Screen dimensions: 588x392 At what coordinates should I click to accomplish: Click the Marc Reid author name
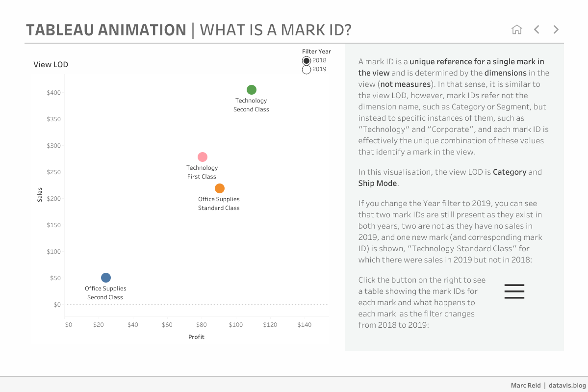[525, 385]
